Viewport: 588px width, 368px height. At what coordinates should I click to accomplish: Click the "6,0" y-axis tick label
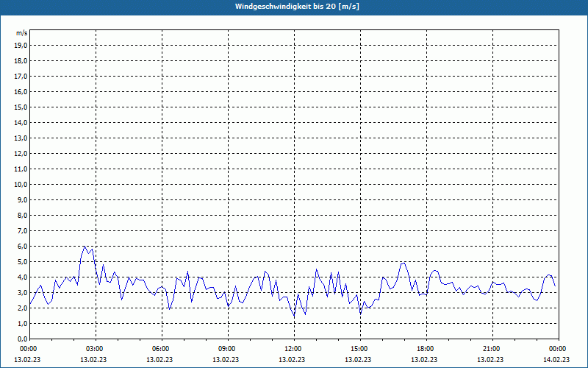22,247
